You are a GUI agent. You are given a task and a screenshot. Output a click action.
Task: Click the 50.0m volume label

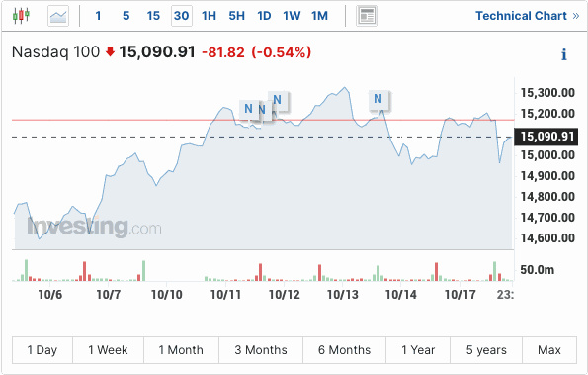pos(537,270)
